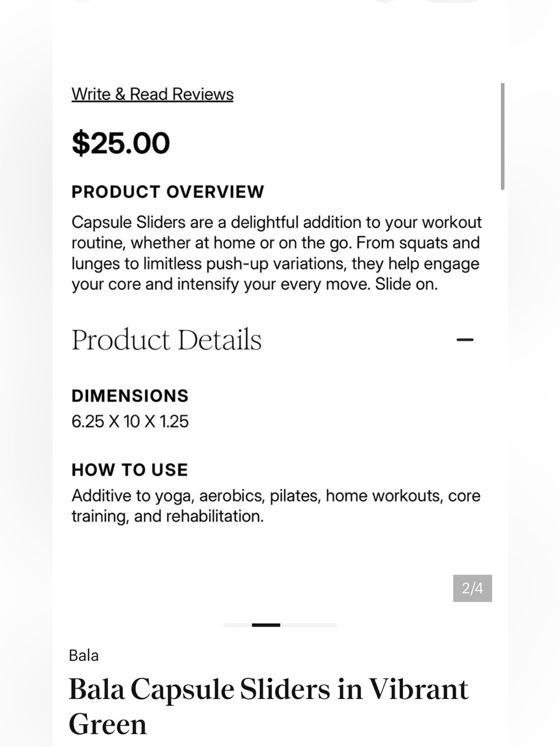The width and height of the screenshot is (560, 747).
Task: Click the Bala Capsule Sliders in Vibrant Green title
Action: tap(268, 706)
